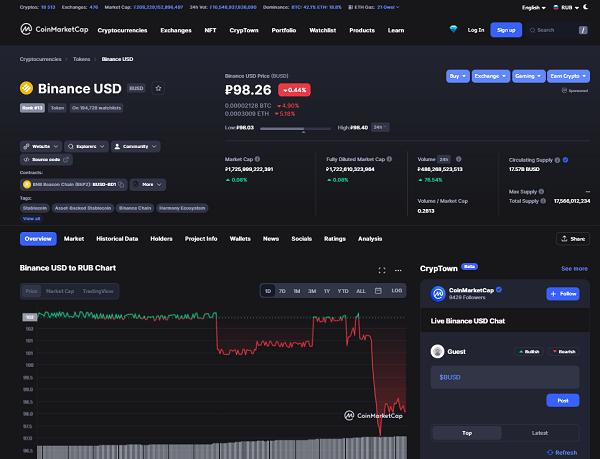The height and width of the screenshot is (459, 600).
Task: Add Binance USD to watchlist star
Action: point(158,88)
